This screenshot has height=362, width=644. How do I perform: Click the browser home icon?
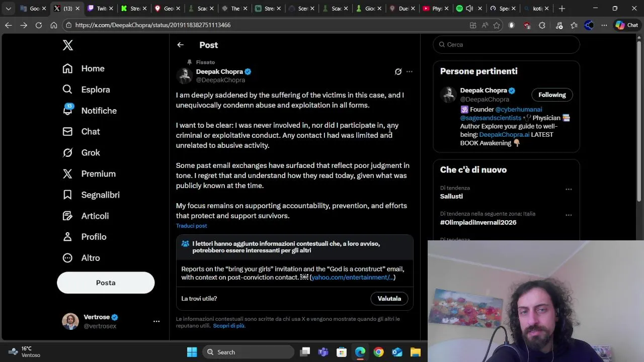(x=54, y=25)
